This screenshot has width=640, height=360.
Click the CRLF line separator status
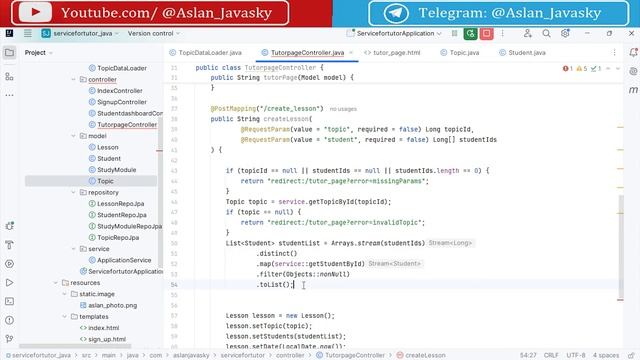pos(551,355)
